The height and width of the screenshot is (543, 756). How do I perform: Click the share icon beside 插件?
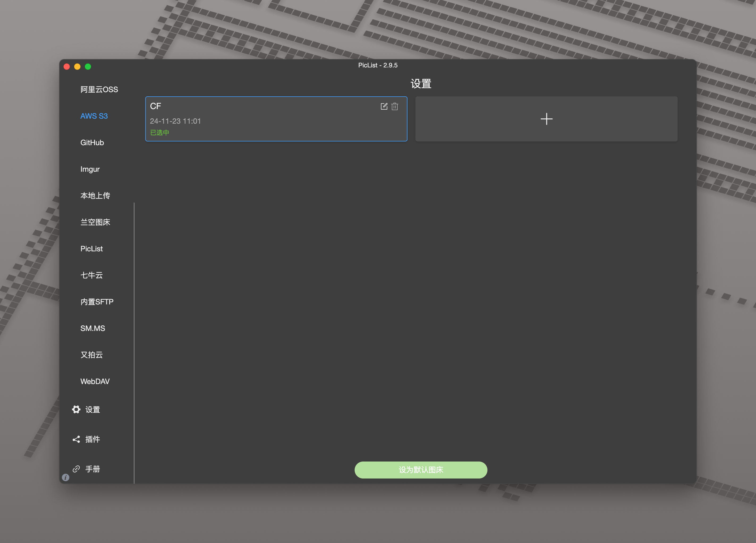pyautogui.click(x=76, y=439)
